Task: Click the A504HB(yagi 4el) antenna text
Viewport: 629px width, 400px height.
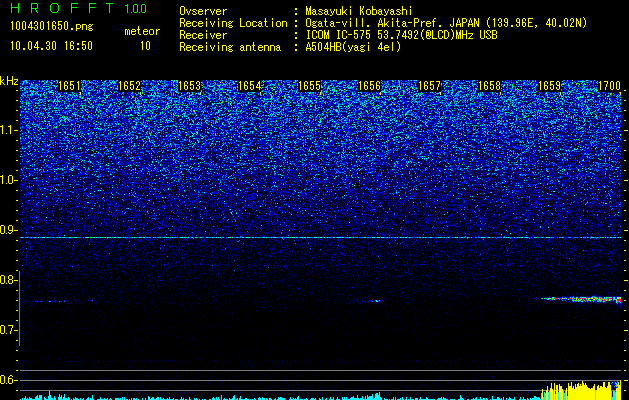Action: [353, 48]
